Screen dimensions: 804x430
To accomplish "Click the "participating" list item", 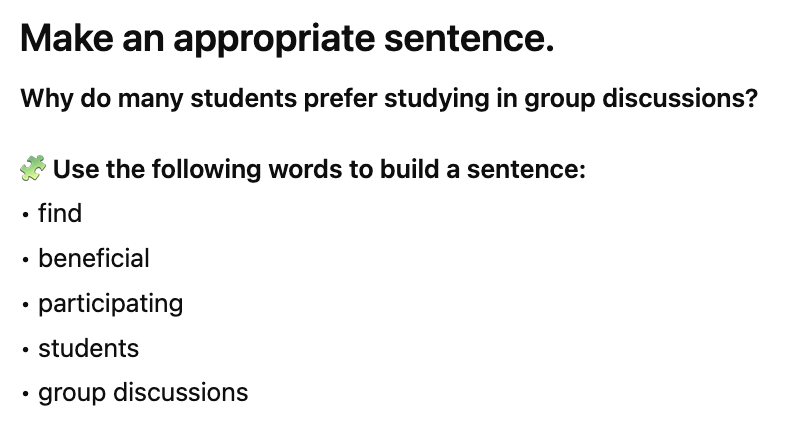I will pyautogui.click(x=110, y=303).
